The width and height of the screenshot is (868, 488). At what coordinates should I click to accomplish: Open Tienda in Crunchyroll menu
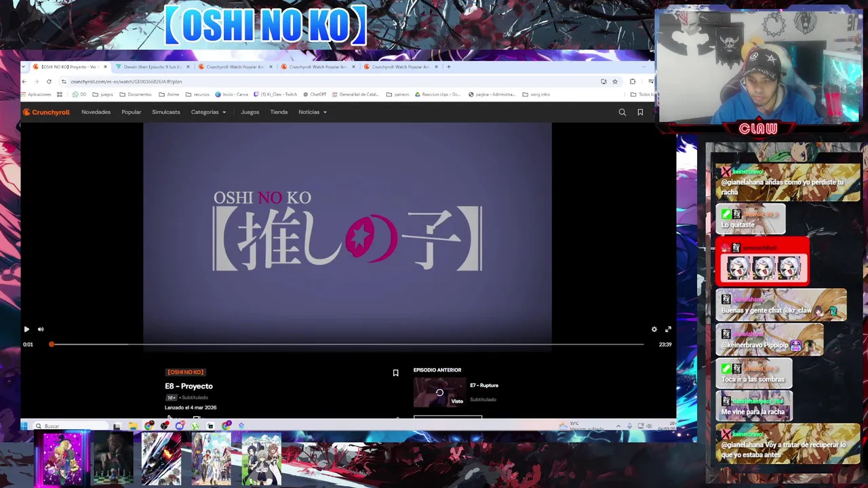coord(279,112)
